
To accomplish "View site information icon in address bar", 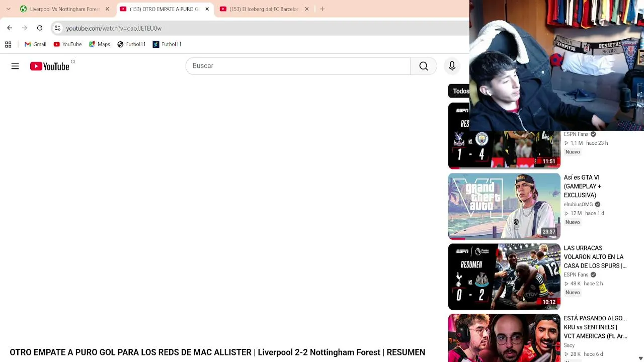I will coord(57,28).
